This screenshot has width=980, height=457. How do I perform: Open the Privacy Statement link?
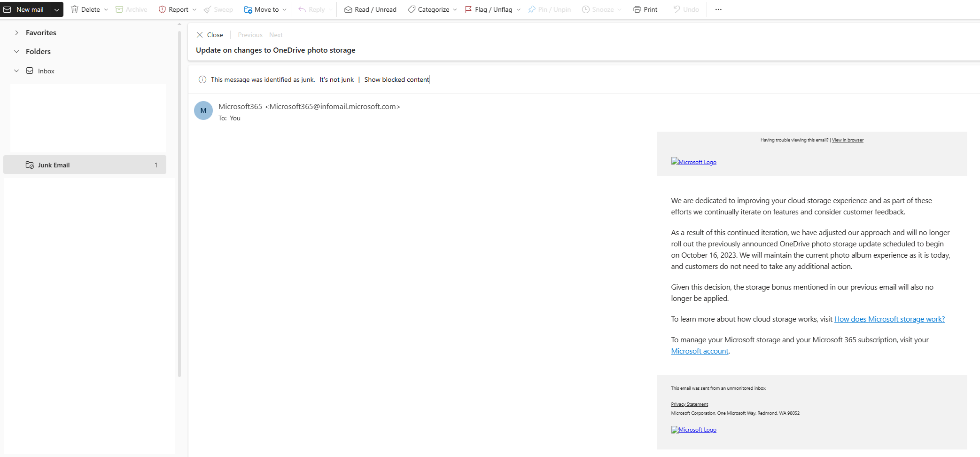click(x=689, y=404)
